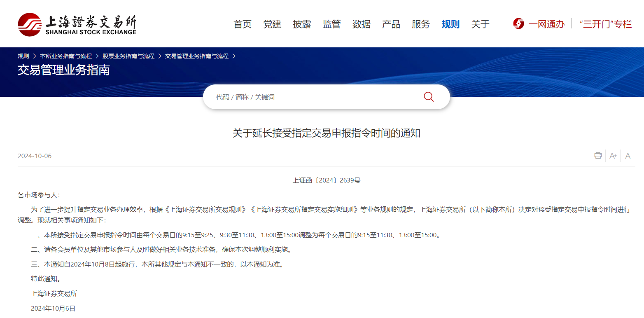Screen dimensions: 644x318
Task: Click the highlighted 规则 navigation tab
Action: [450, 24]
